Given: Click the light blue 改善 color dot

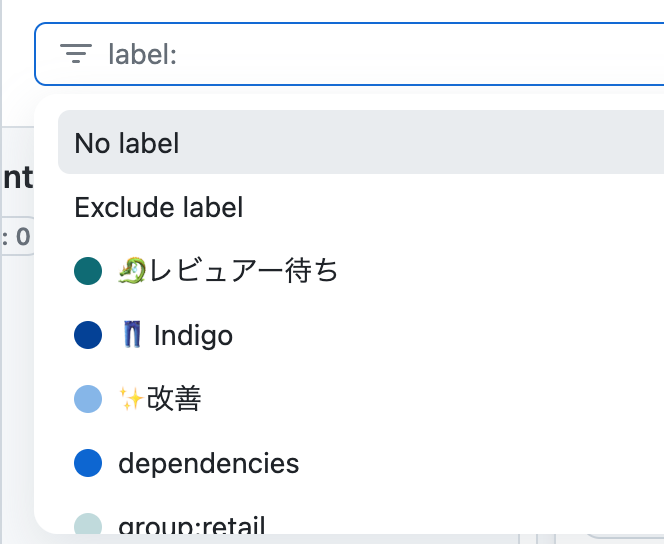Looking at the screenshot, I should point(88,399).
